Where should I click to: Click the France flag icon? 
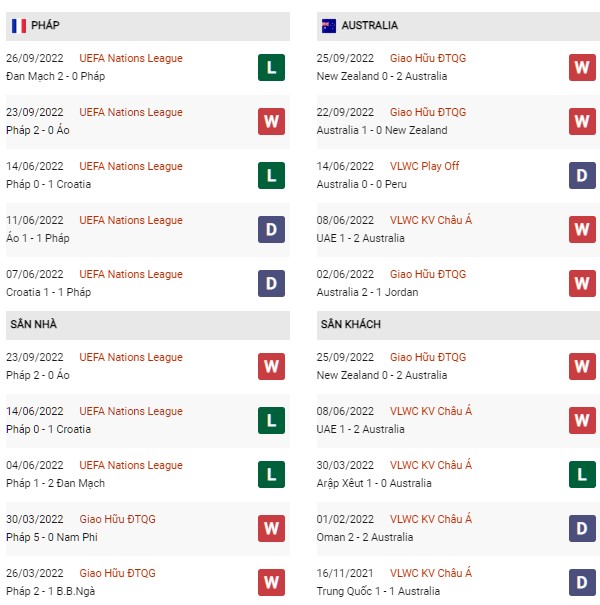tap(19, 26)
